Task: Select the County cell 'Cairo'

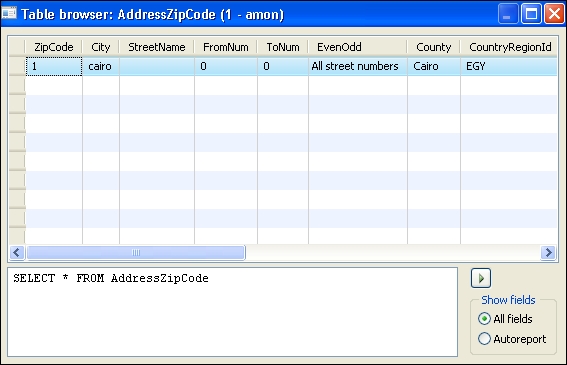Action: point(434,66)
